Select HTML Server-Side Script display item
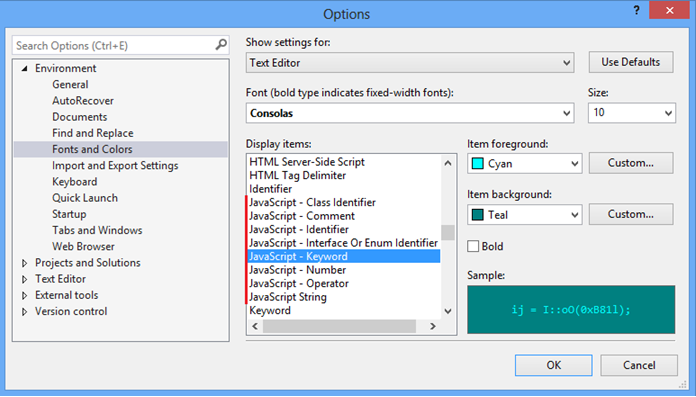 pos(307,162)
